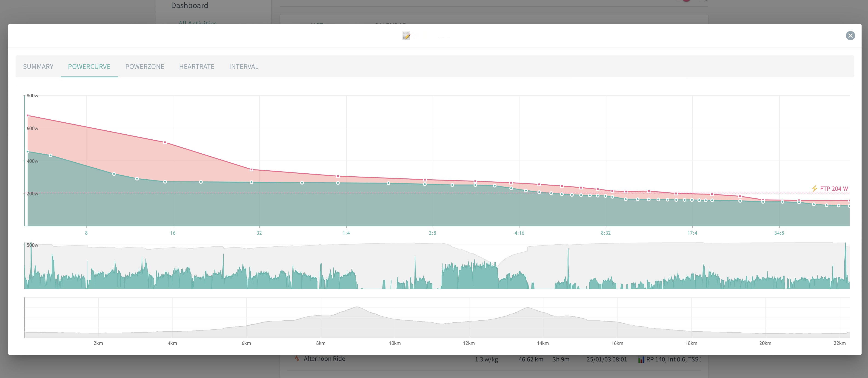Click the green curve point at 32 seconds
Image resolution: width=868 pixels, height=378 pixels.
pyautogui.click(x=251, y=182)
